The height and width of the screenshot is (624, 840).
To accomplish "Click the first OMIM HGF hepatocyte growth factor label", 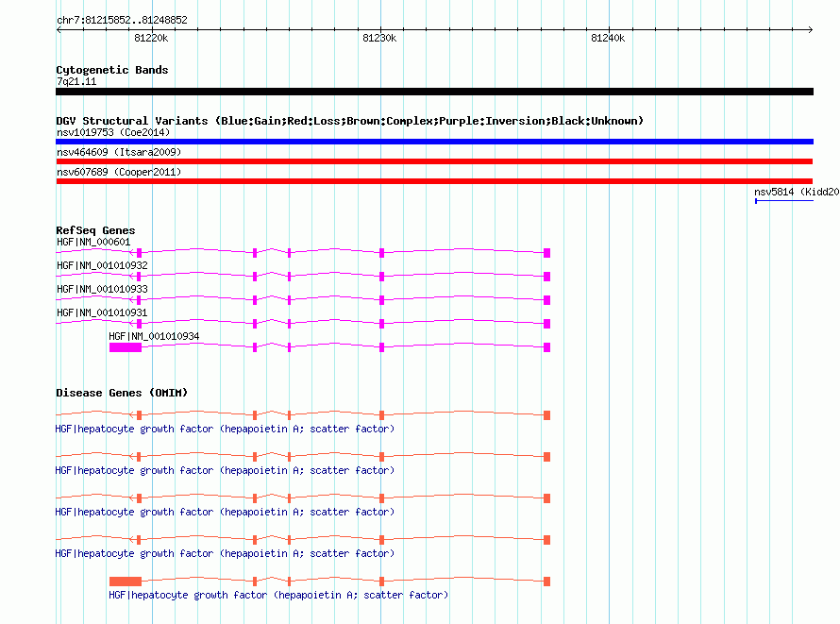I will pos(225,429).
